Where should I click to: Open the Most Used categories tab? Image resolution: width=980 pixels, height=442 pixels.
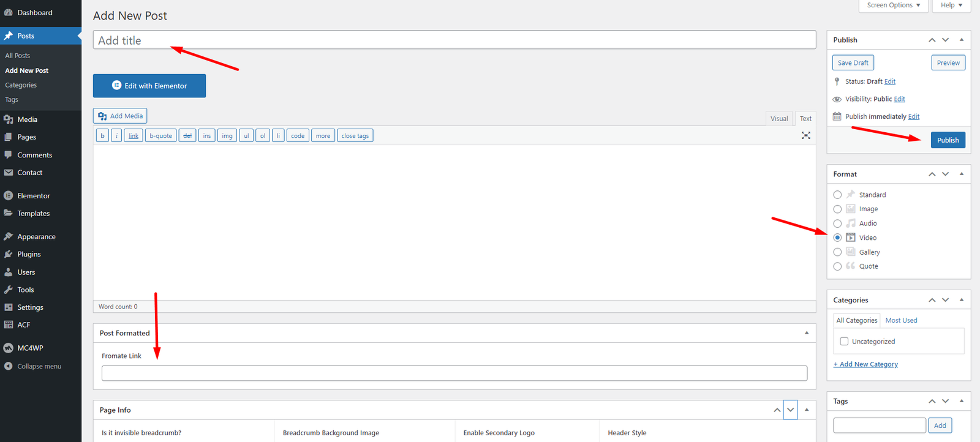[901, 320]
